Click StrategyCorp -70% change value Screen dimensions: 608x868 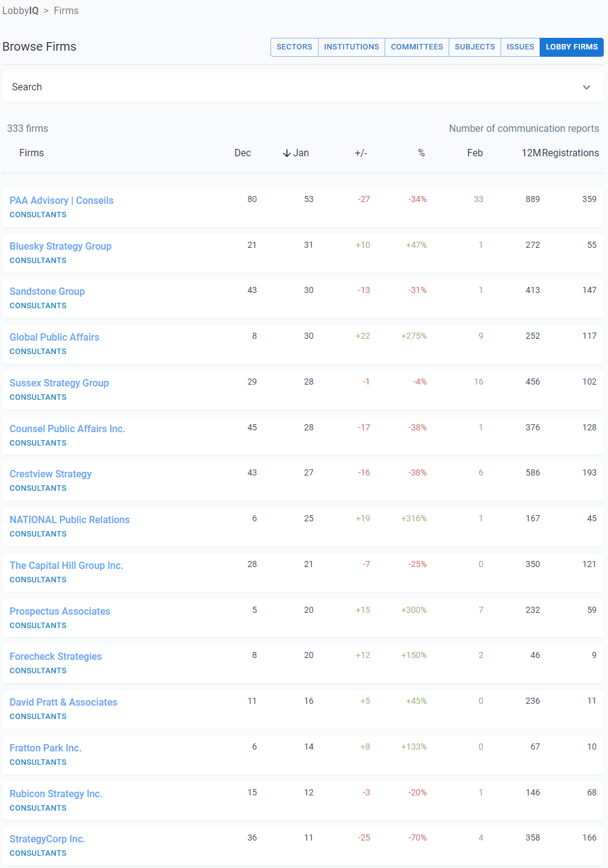click(x=418, y=837)
